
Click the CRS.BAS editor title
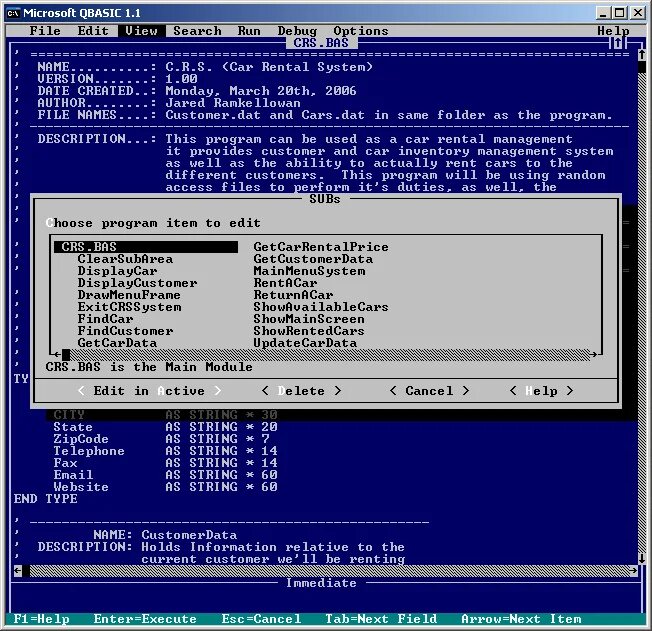coord(321,43)
